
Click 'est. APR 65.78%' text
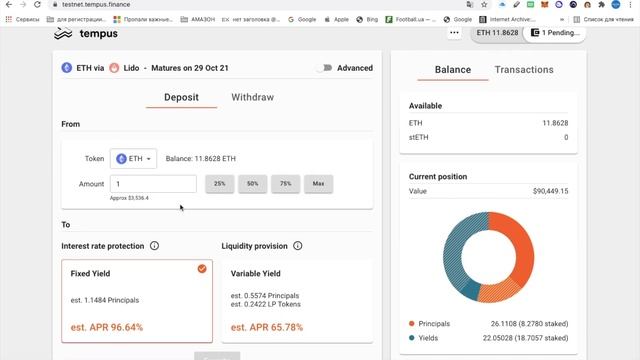[x=267, y=327]
